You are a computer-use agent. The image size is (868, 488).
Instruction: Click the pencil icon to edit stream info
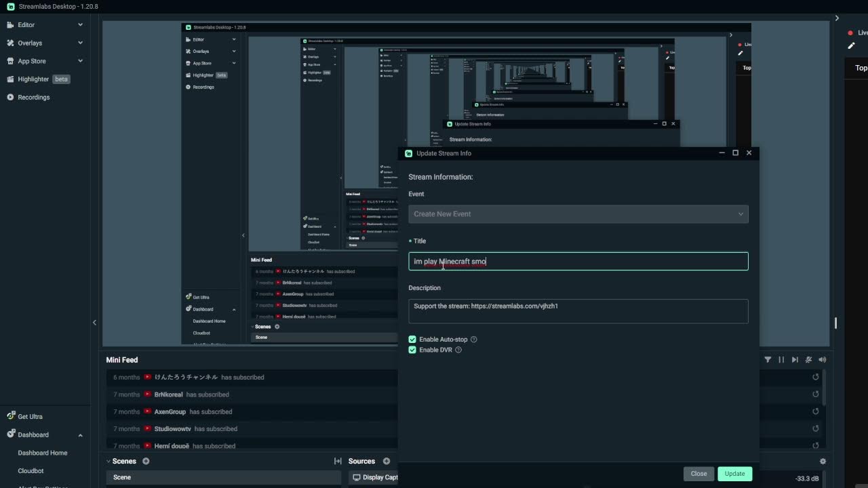click(x=852, y=46)
